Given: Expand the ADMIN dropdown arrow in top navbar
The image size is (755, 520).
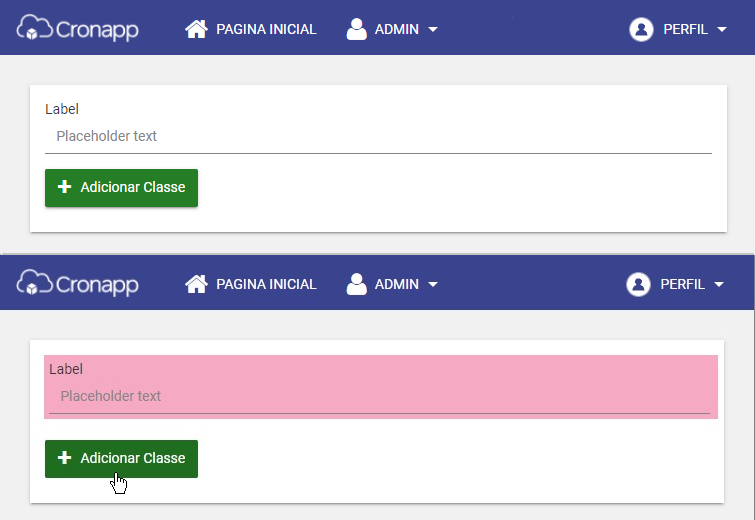Looking at the screenshot, I should click(433, 29).
